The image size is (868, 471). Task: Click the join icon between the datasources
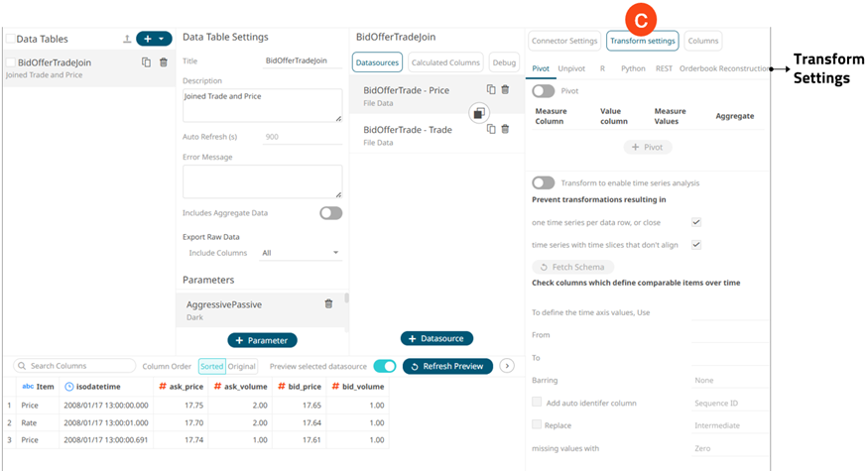(479, 113)
